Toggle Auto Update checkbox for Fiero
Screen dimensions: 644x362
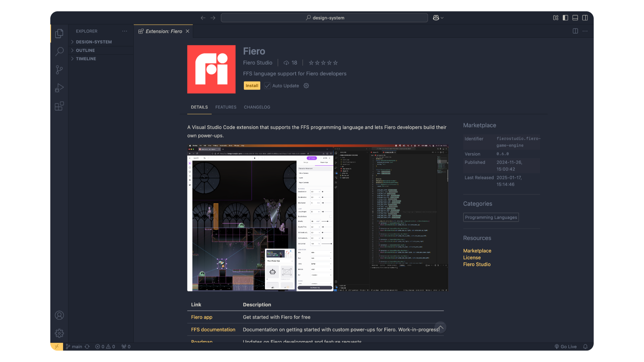[267, 85]
